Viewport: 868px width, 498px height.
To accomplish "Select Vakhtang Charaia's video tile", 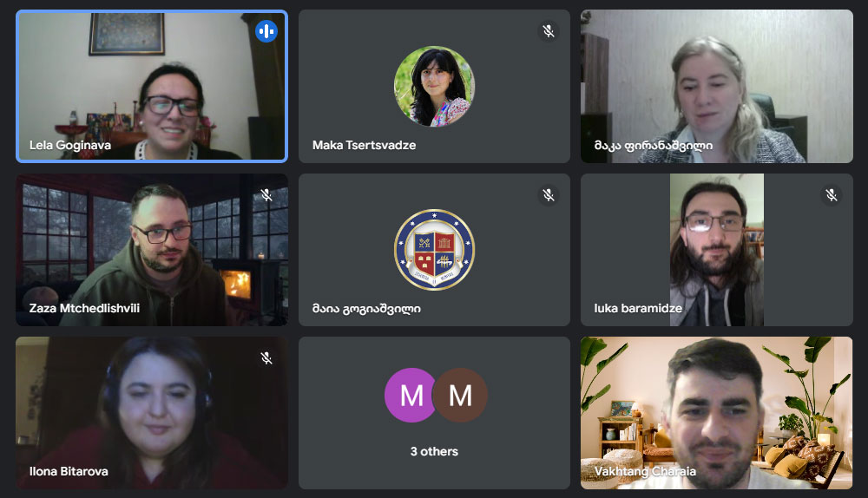I will pos(717,413).
